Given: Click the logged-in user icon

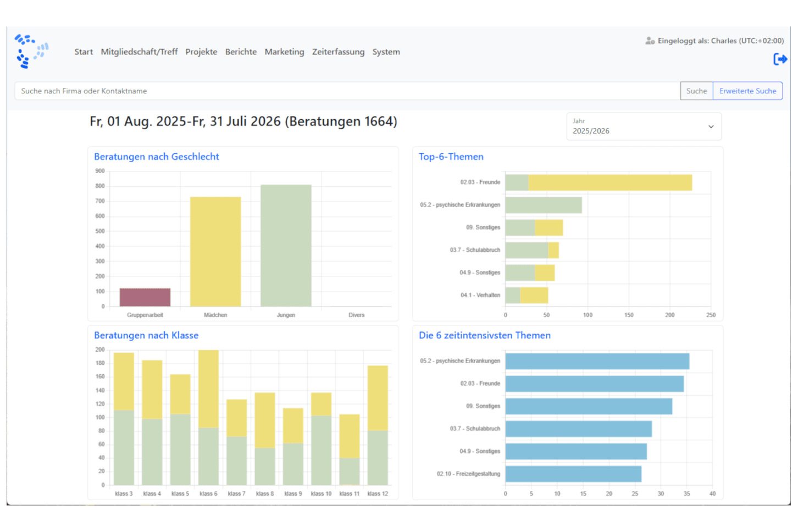Looking at the screenshot, I should [650, 41].
